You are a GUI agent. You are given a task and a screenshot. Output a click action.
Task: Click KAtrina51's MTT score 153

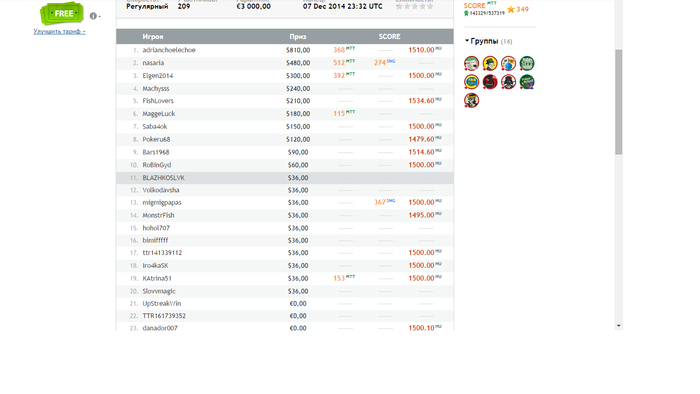(344, 278)
